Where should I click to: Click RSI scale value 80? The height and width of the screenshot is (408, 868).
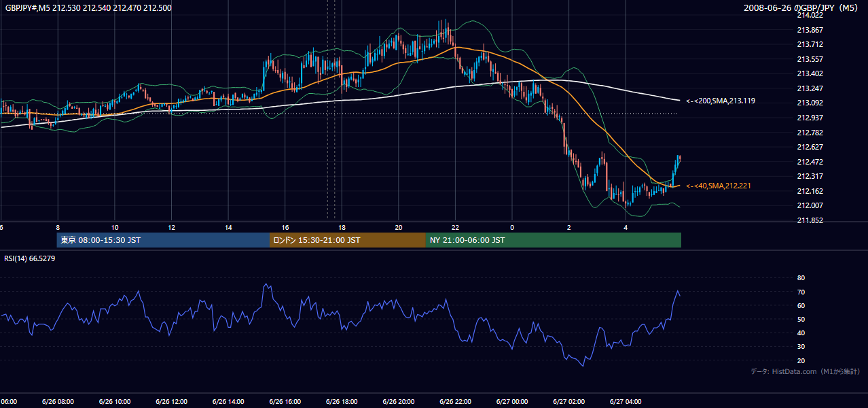pyautogui.click(x=801, y=278)
